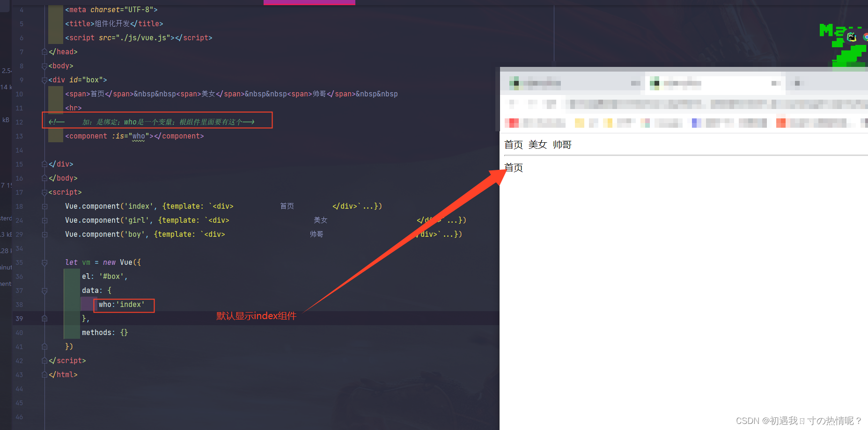
Task: Click the </div> fold end marker on line 15
Action: point(44,164)
